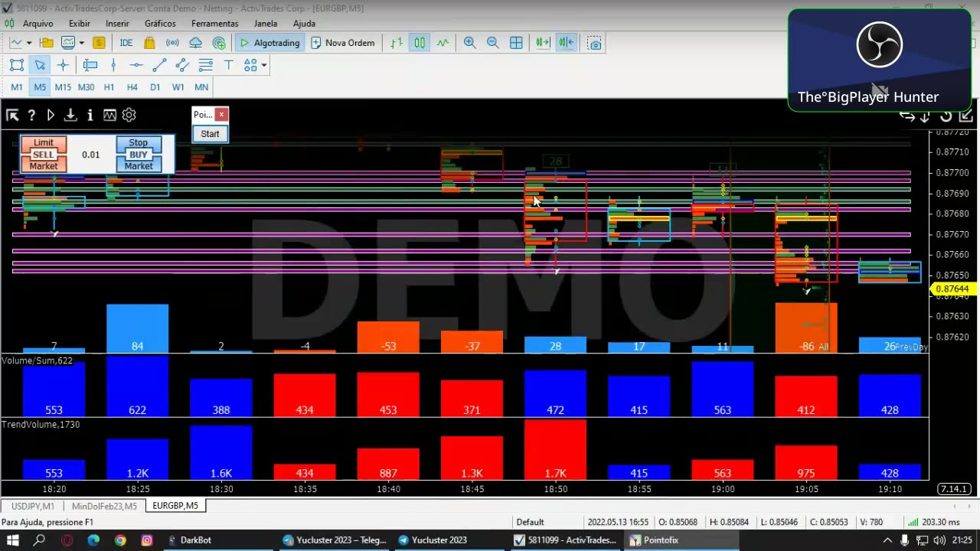
Task: Switch chart to line chart style
Action: (443, 43)
